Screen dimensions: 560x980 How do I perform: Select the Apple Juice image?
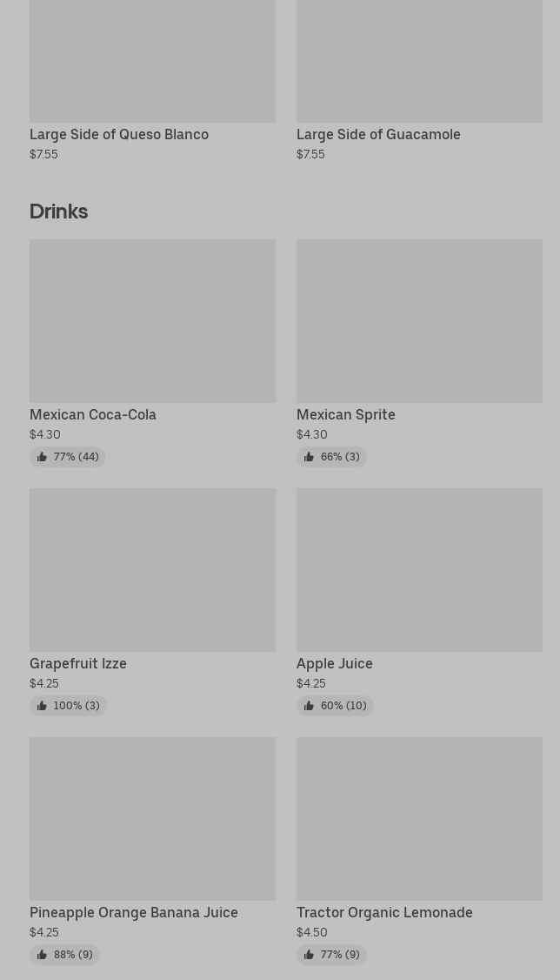coord(419,569)
